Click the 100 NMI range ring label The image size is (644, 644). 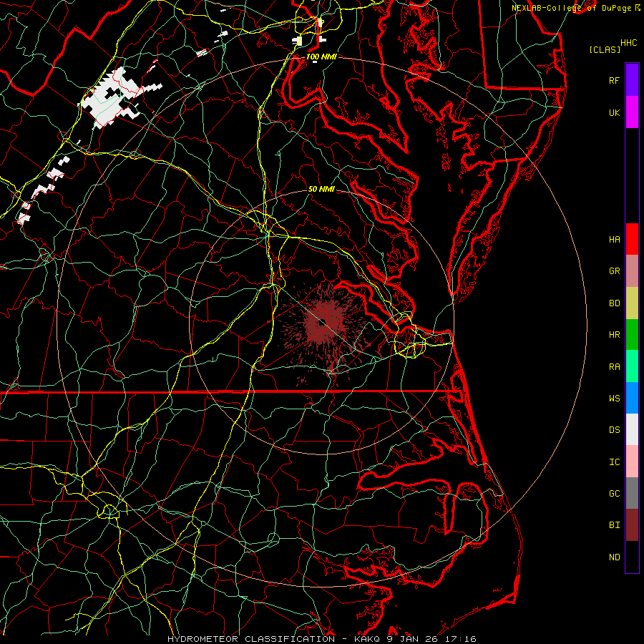321,57
